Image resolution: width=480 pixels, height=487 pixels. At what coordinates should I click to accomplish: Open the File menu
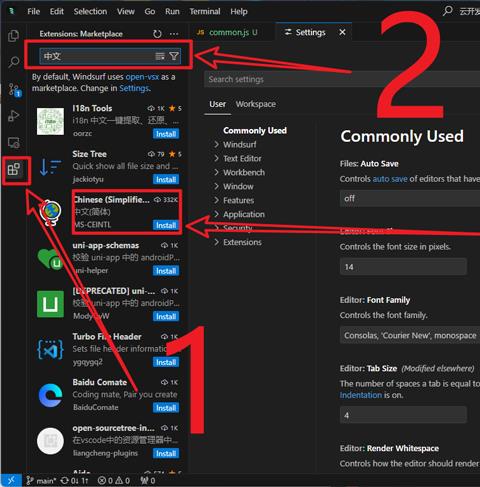[x=34, y=11]
